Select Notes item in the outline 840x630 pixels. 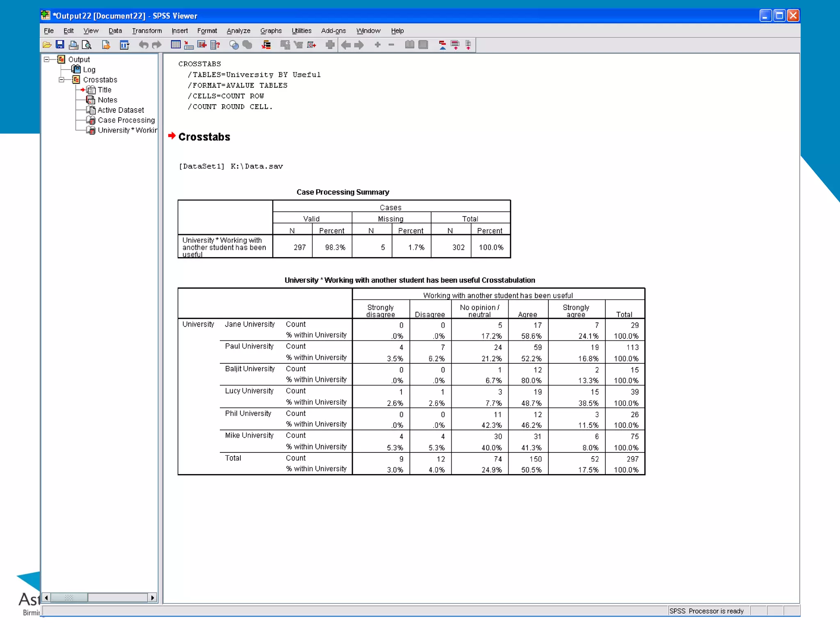107,100
